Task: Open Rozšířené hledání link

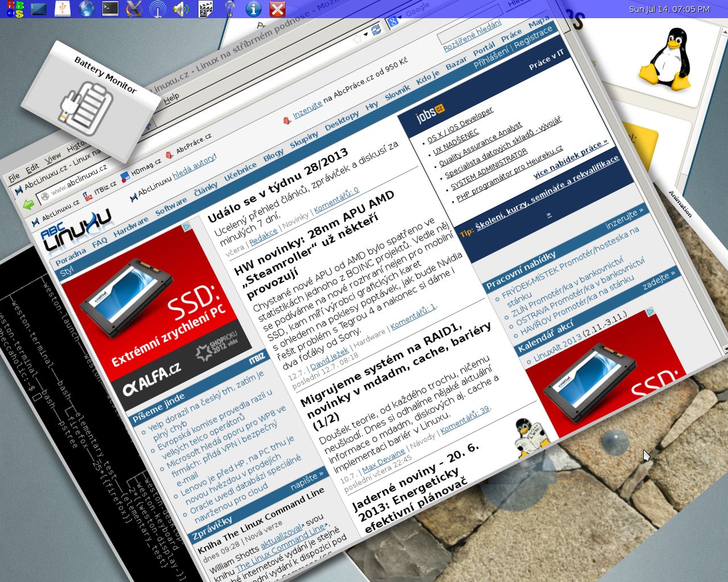Action: tap(473, 35)
